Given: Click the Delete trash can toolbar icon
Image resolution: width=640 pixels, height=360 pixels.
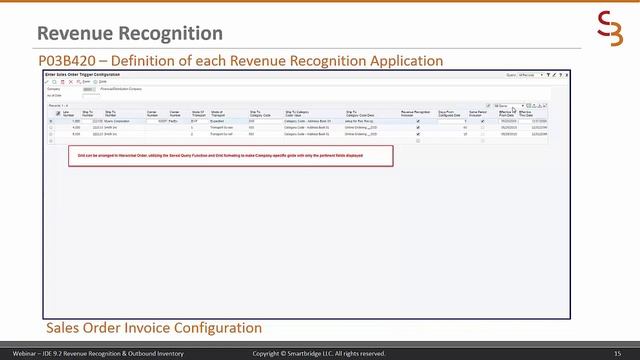Looking at the screenshot, I should click(62, 82).
